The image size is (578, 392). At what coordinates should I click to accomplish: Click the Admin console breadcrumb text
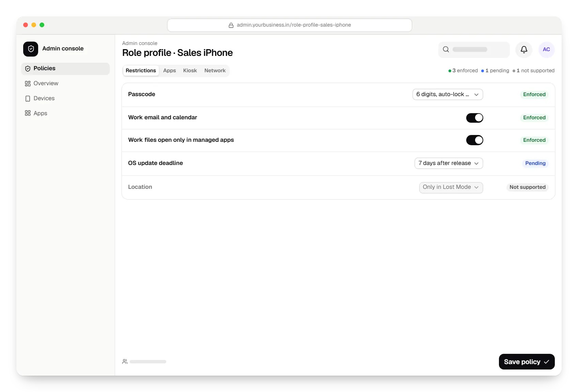140,43
